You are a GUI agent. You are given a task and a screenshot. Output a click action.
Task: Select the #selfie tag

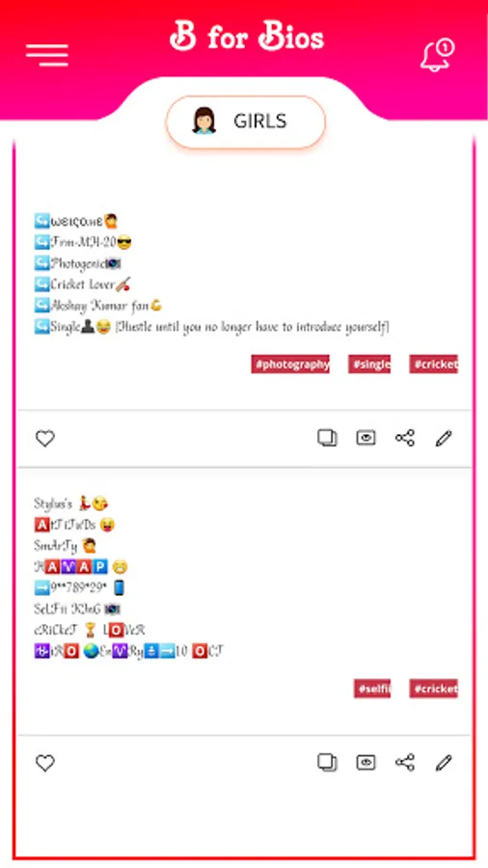(x=372, y=689)
